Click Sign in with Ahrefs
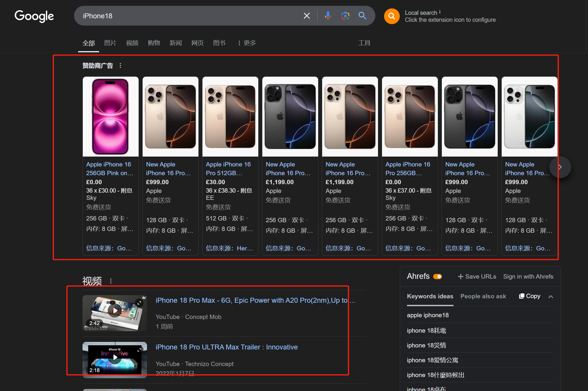The height and width of the screenshot is (391, 588). tap(528, 277)
